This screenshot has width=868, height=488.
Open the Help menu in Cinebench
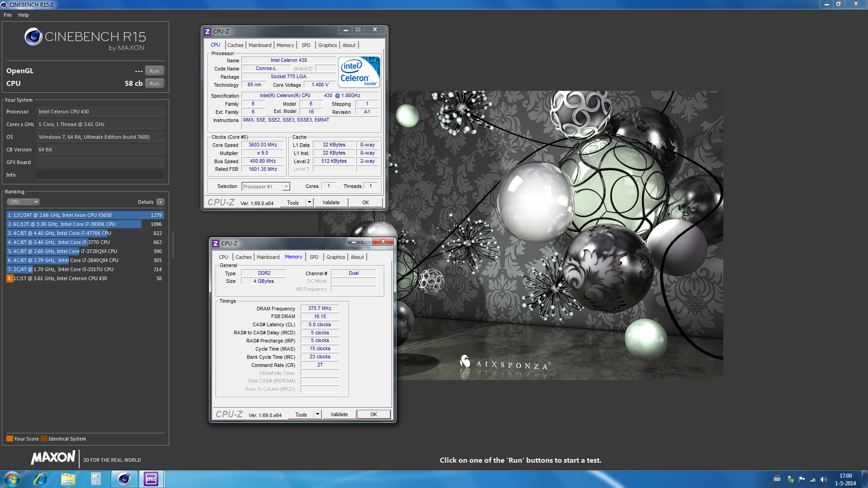[24, 15]
